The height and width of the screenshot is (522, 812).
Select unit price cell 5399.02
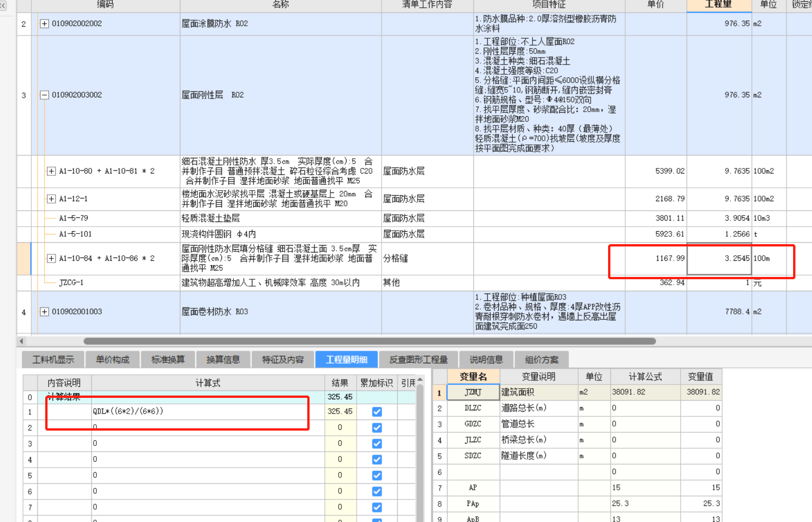tap(656, 171)
